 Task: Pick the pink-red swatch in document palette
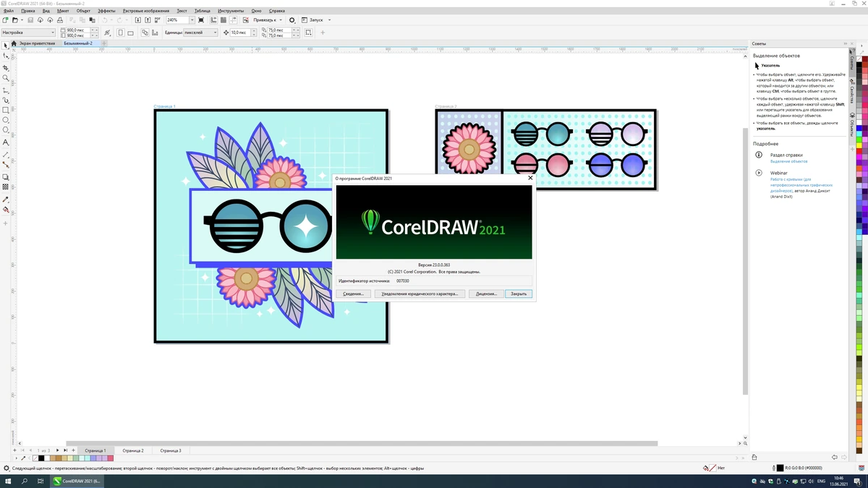(111, 458)
